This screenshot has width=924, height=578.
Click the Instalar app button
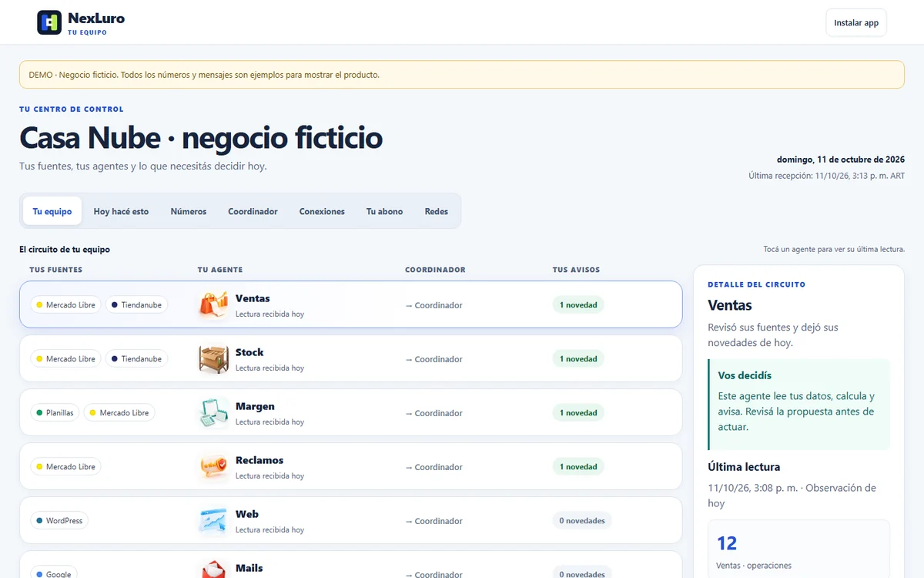point(856,23)
